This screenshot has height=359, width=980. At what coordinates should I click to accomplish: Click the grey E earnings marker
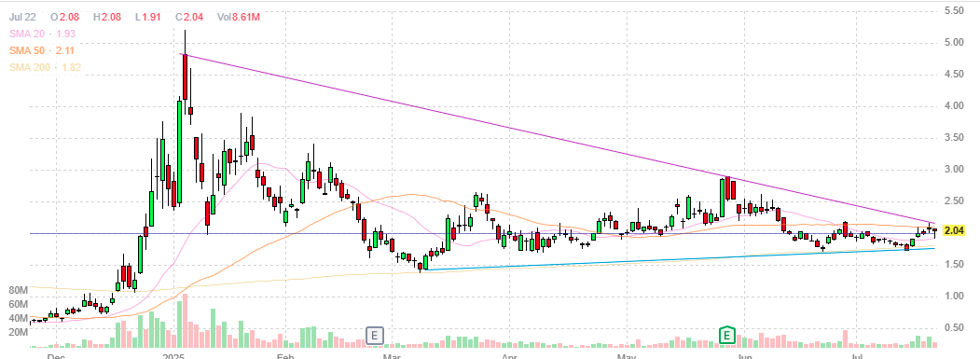click(374, 336)
